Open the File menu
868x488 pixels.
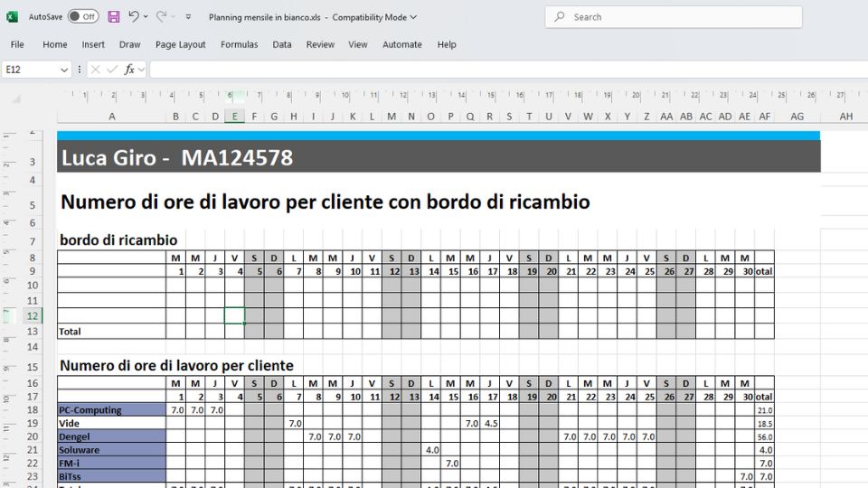pyautogui.click(x=17, y=44)
